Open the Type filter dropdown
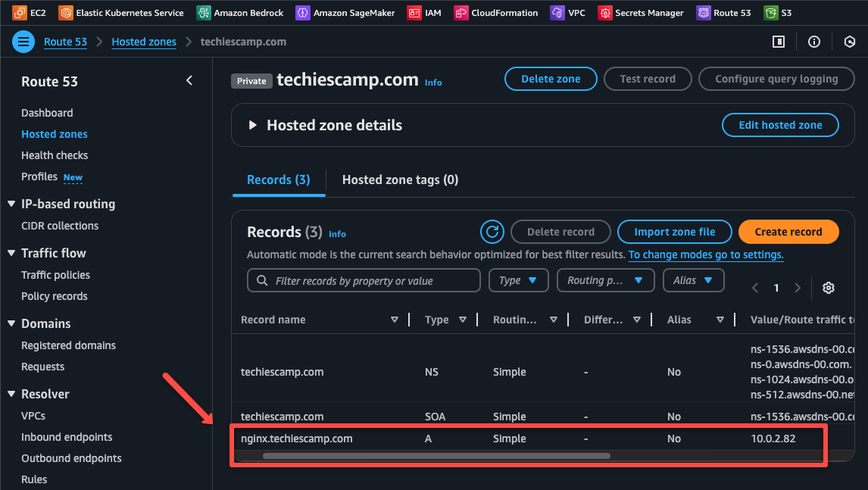The image size is (868, 490). pyautogui.click(x=518, y=280)
